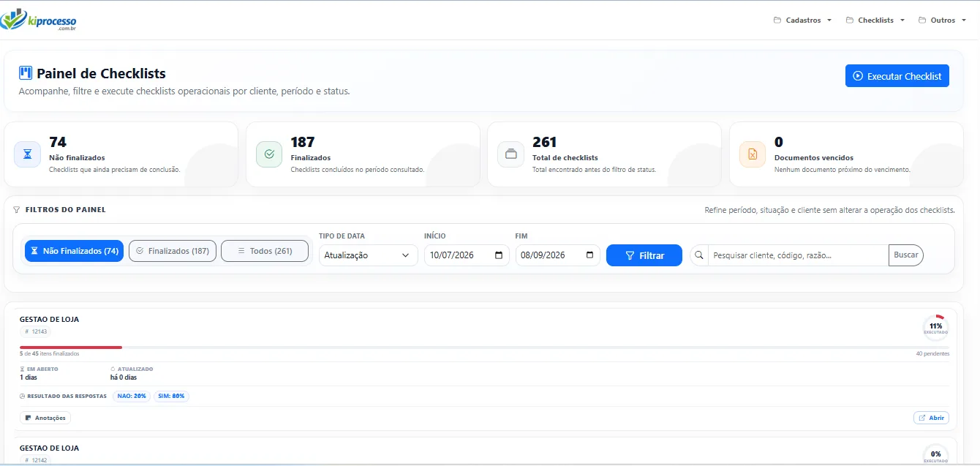
Task: Open the Cadastros menu
Action: pyautogui.click(x=802, y=20)
